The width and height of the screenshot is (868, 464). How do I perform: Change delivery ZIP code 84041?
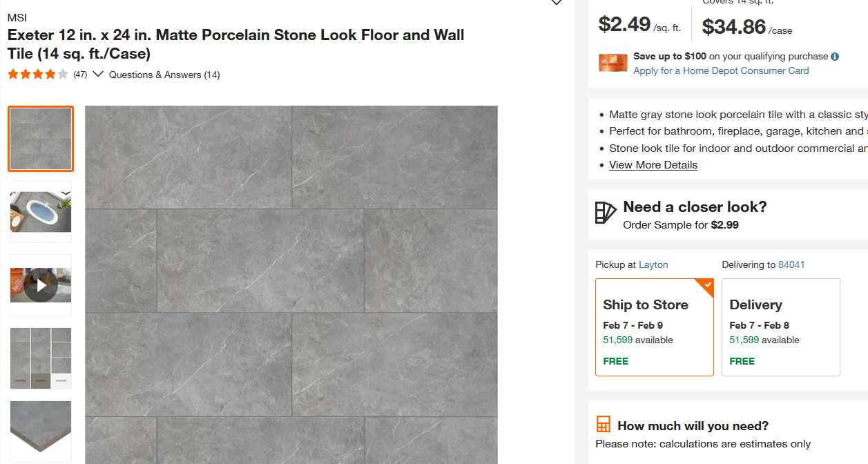791,264
